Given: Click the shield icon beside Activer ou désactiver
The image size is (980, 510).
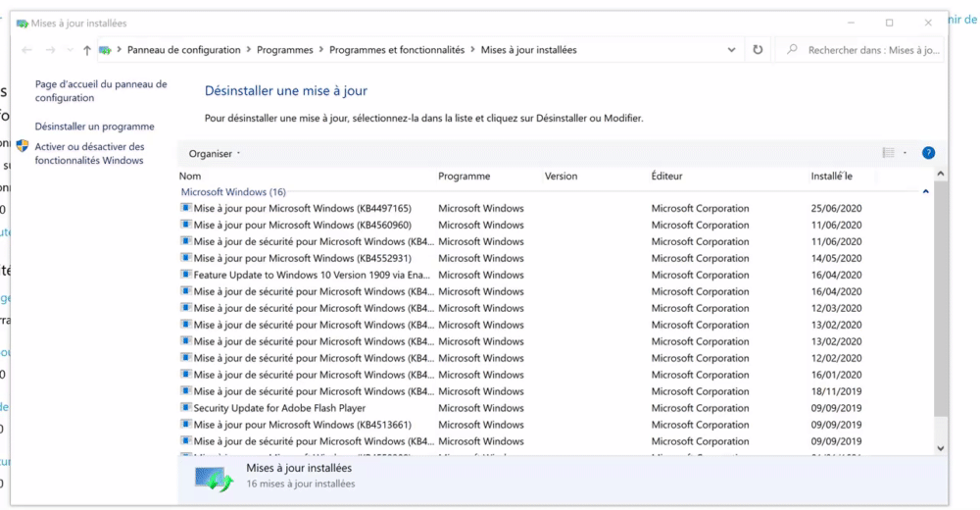Looking at the screenshot, I should pyautogui.click(x=23, y=146).
